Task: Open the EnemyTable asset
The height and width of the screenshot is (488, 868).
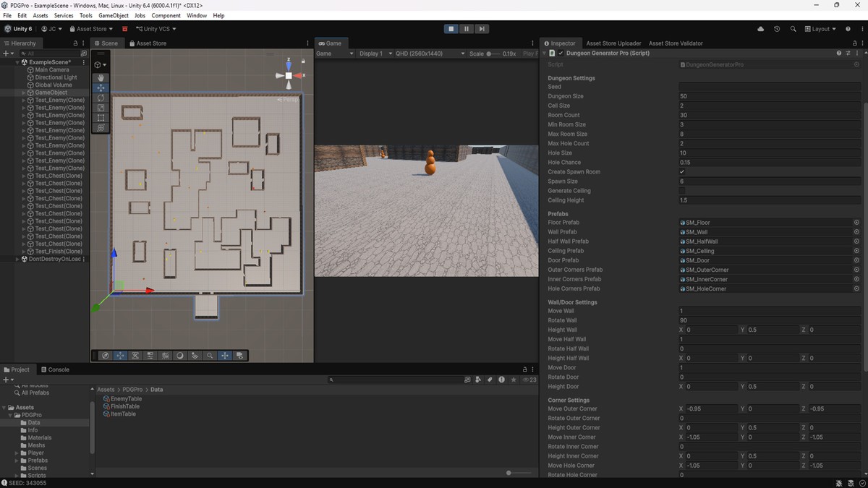Action: [x=122, y=399]
